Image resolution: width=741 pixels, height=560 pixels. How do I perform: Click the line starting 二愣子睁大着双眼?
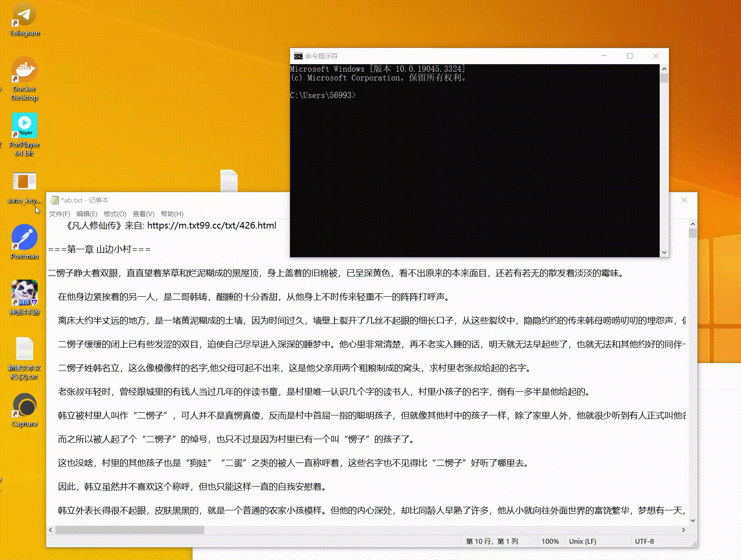[336, 273]
